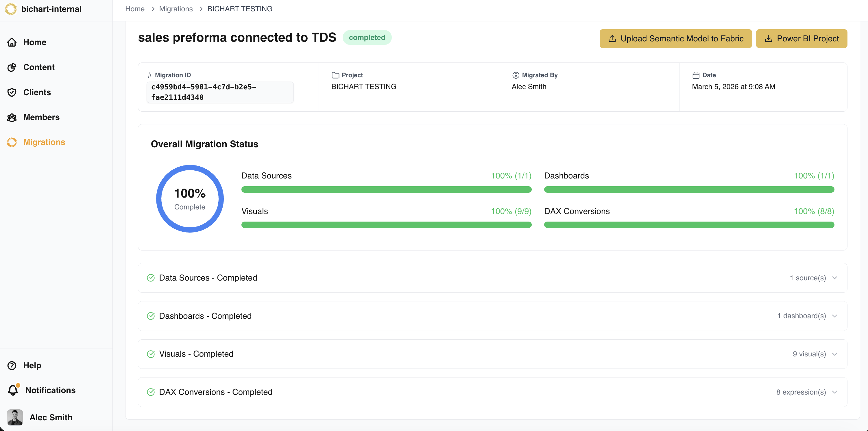Click Upload Semantic Model to Fabric button
Screen dimensions: 868x431
[675, 38]
